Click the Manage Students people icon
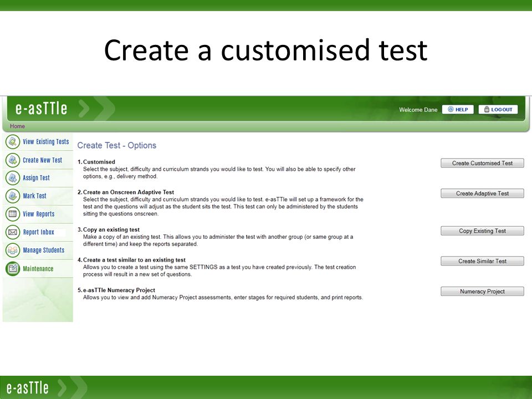 pyautogui.click(x=13, y=250)
